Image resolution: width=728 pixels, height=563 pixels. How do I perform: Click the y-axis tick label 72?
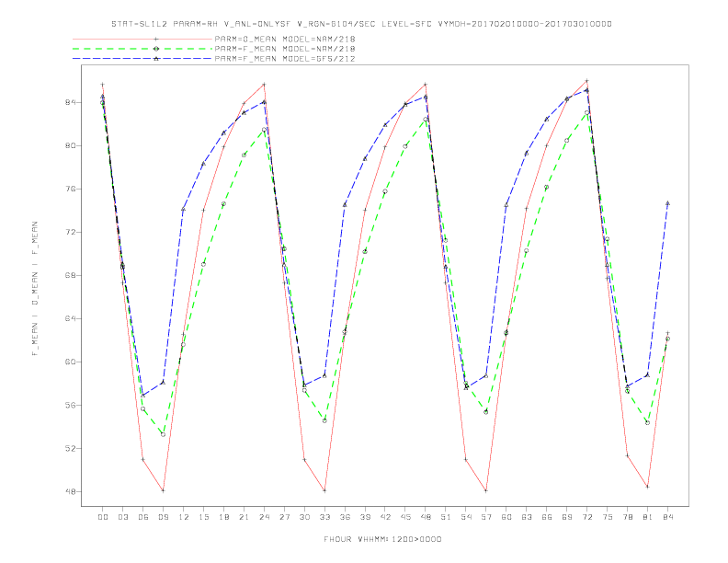[x=71, y=232]
